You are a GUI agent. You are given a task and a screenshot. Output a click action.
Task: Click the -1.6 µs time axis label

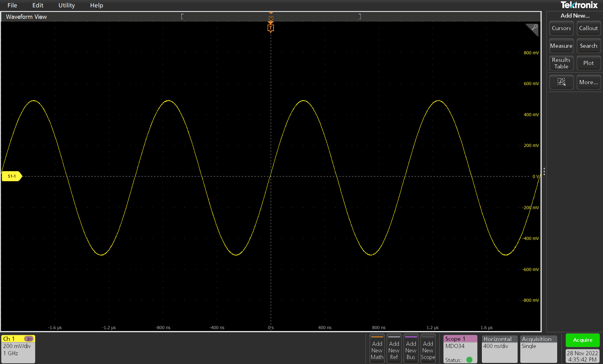(55, 328)
